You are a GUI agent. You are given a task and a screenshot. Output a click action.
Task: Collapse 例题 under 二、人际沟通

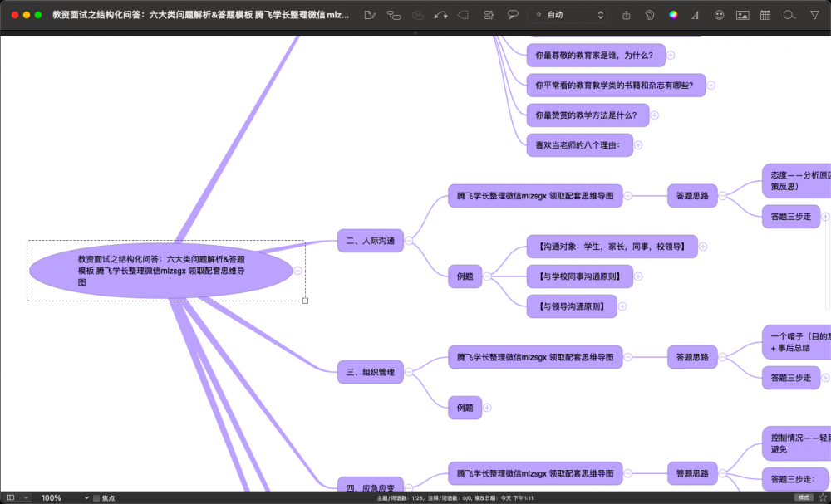pyautogui.click(x=486, y=276)
